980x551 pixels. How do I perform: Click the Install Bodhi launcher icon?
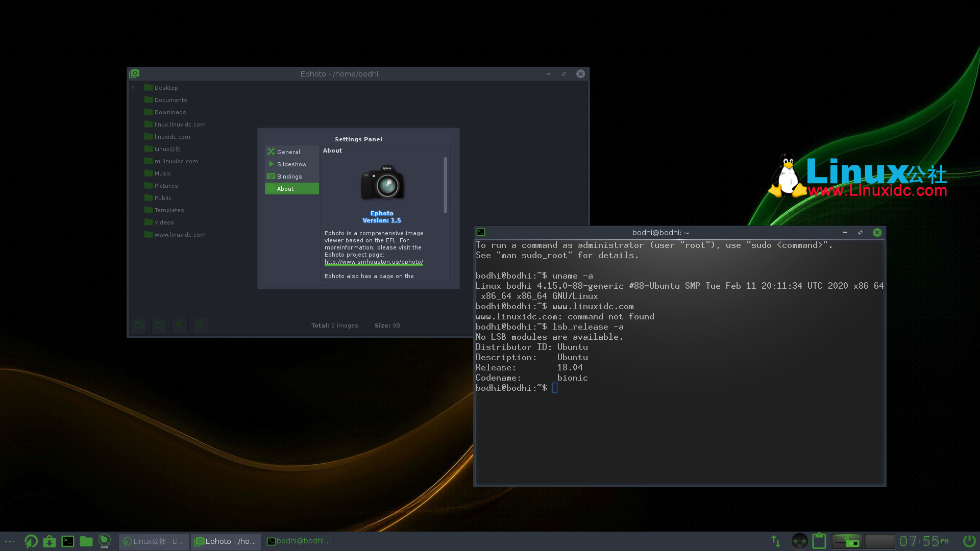pyautogui.click(x=105, y=541)
